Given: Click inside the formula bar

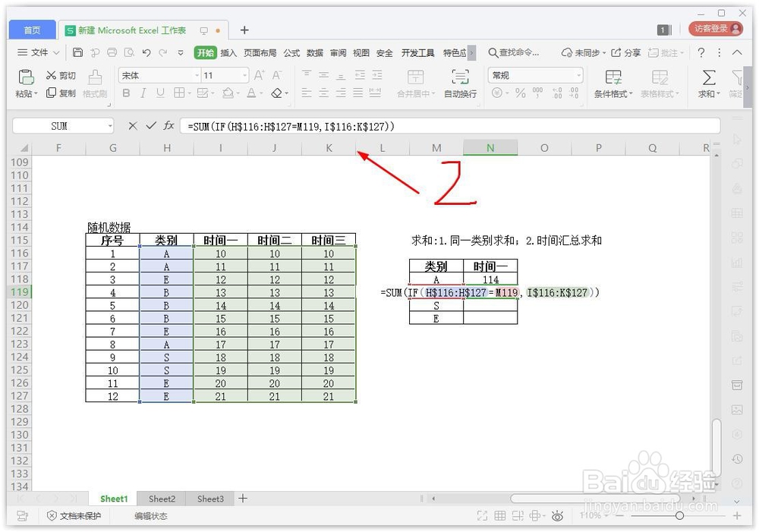Looking at the screenshot, I should point(449,126).
